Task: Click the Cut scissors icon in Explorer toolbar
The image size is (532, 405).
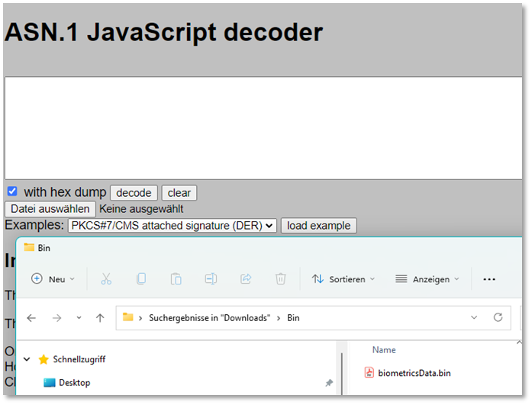Action: [x=106, y=279]
